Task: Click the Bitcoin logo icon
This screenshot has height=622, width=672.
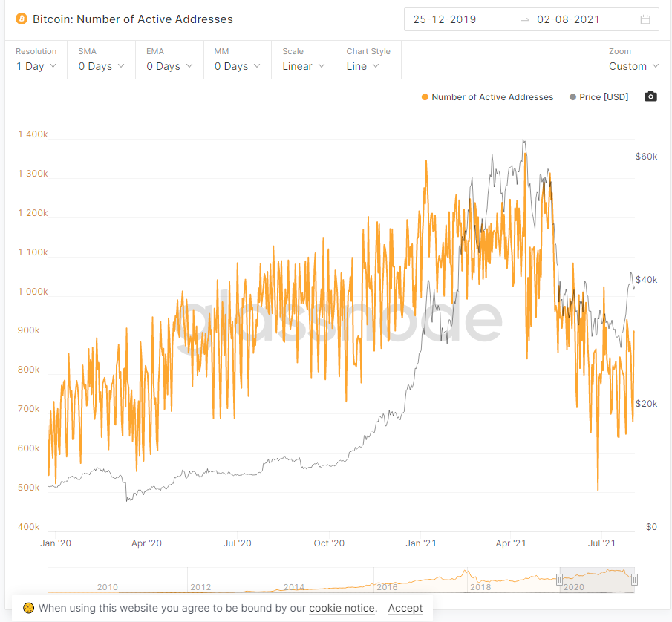Action: click(x=22, y=19)
